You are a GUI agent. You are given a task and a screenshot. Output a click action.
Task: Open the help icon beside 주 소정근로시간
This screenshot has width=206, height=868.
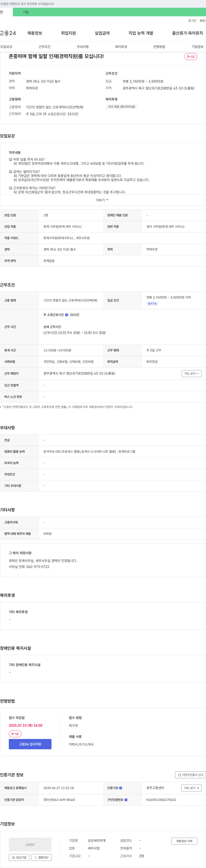[x=67, y=315]
